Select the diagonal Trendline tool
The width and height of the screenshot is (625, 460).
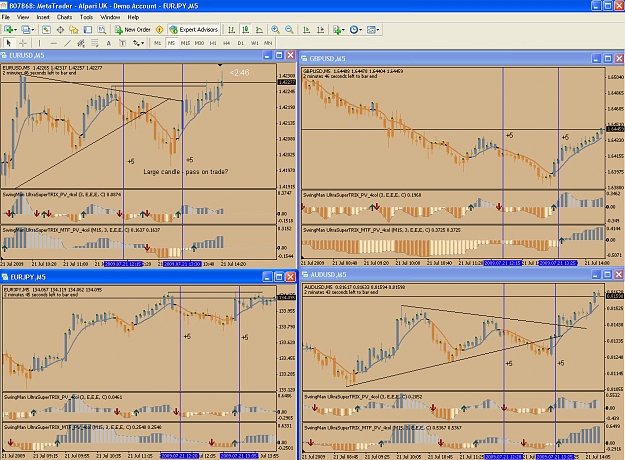(x=67, y=43)
